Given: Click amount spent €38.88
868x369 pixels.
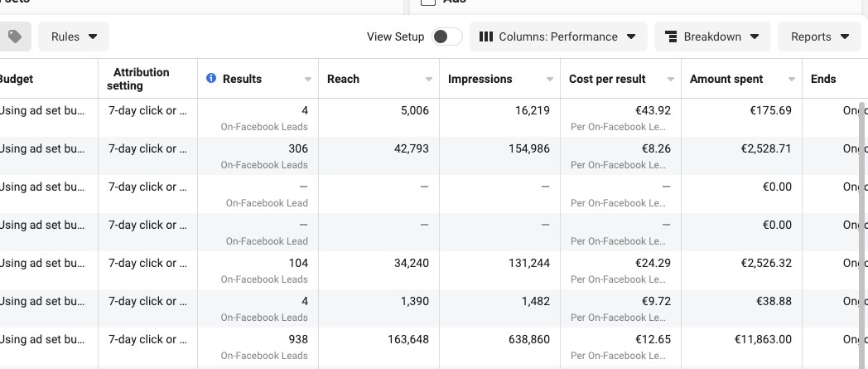Looking at the screenshot, I should click(774, 301).
